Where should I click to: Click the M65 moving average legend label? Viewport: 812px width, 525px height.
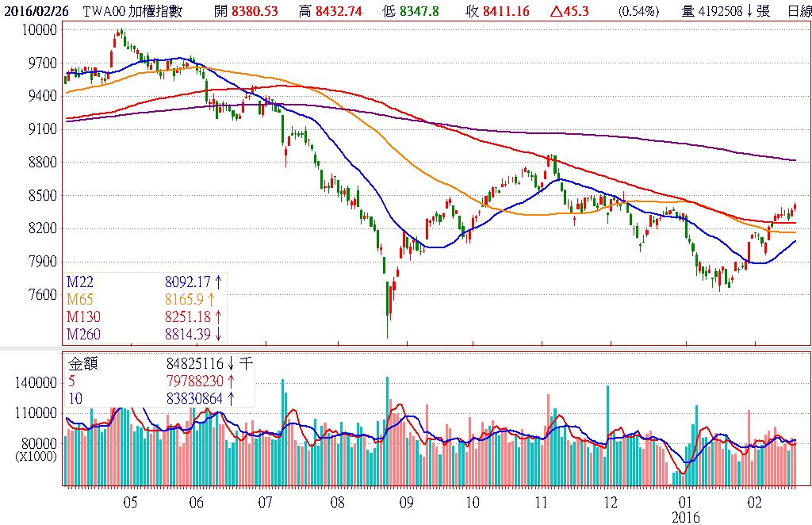point(80,299)
